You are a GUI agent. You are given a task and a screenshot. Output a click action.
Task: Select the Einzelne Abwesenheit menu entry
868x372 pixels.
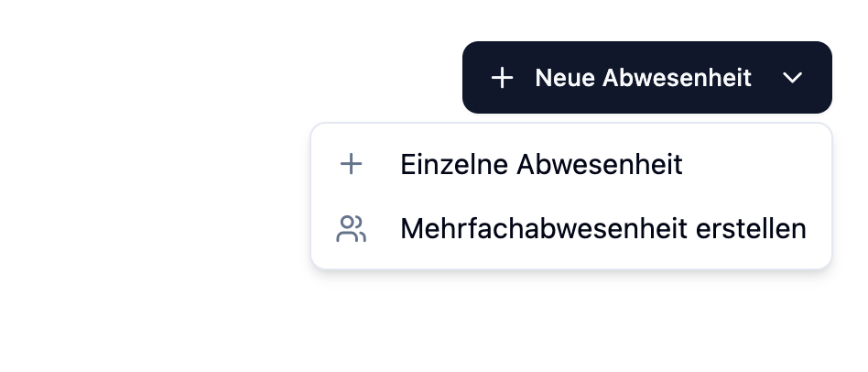click(x=541, y=165)
